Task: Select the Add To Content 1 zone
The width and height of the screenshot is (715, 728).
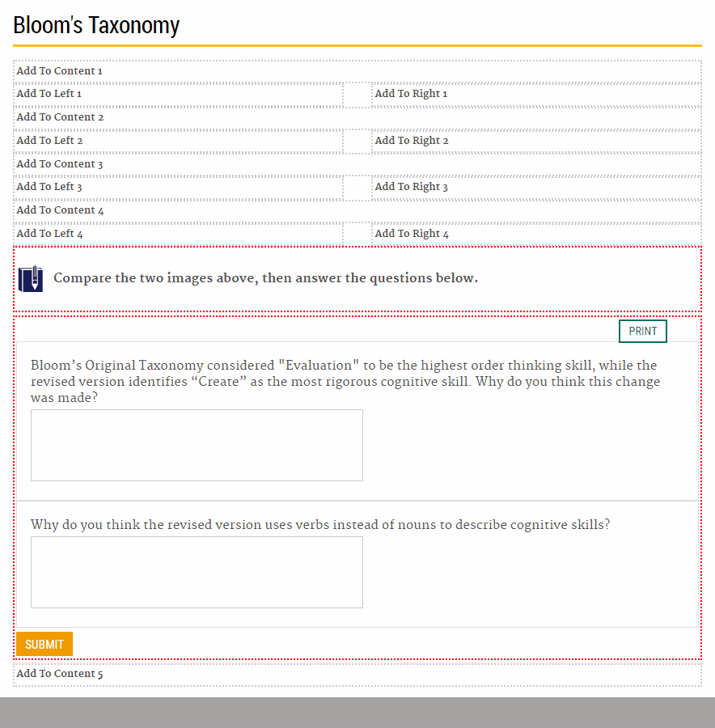Action: [x=357, y=71]
